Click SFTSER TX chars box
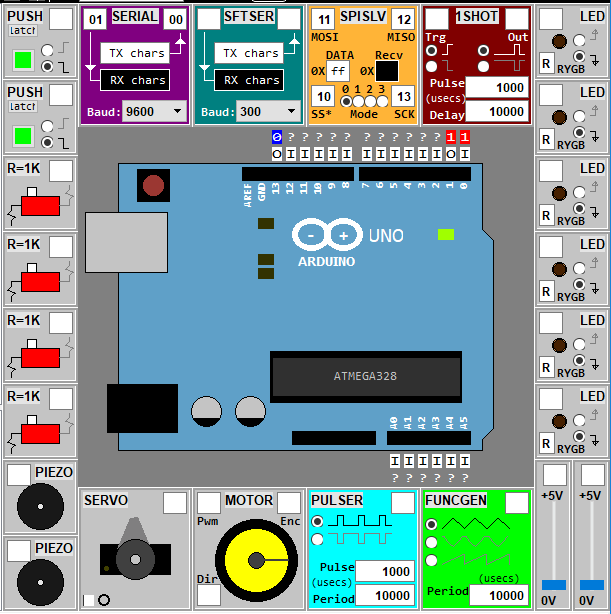611x614 pixels. 249,53
